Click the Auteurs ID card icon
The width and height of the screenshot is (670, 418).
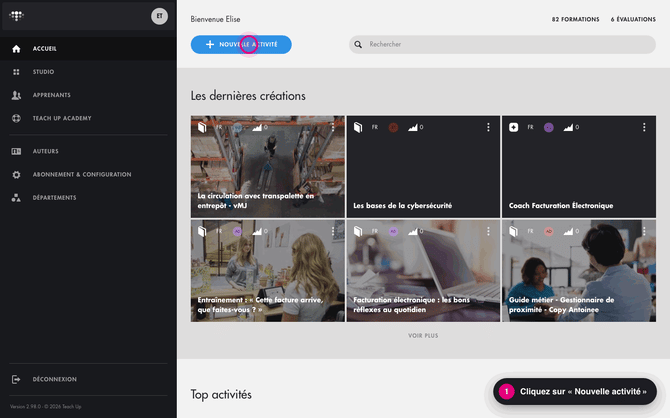point(16,151)
